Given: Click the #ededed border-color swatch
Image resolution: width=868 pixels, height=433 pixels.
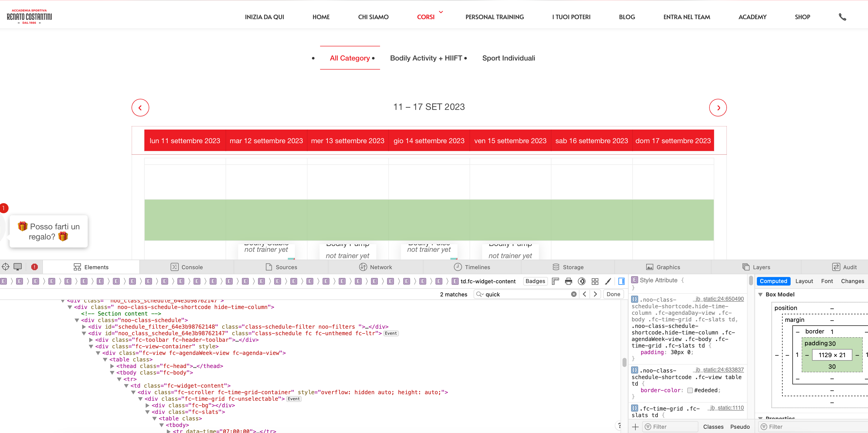Looking at the screenshot, I should [x=690, y=390].
